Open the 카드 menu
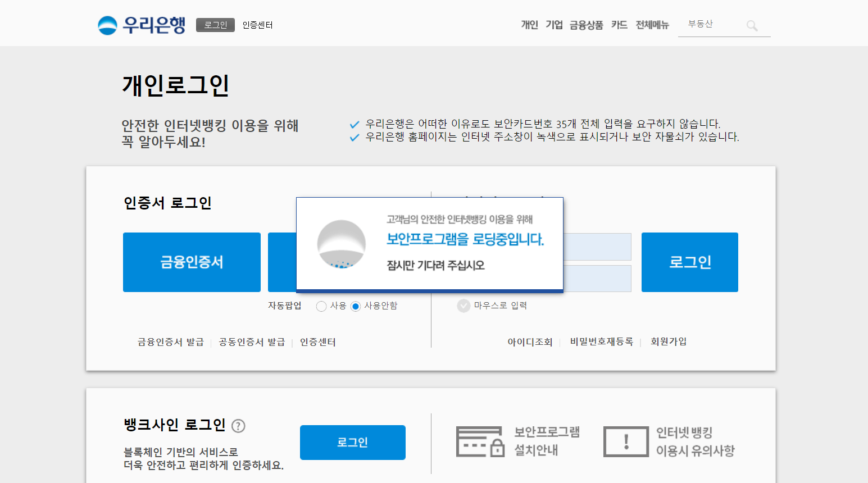Image resolution: width=868 pixels, height=483 pixels. (x=619, y=25)
